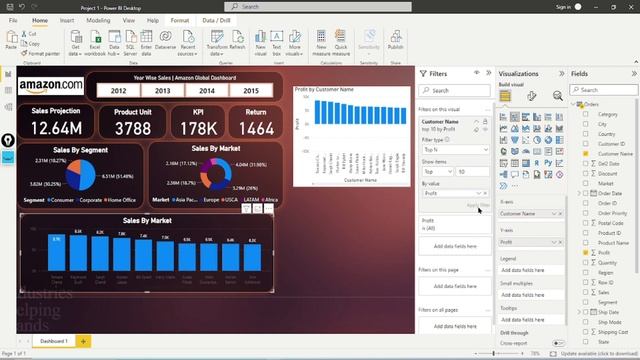
Task: Toggle Filters pane visibility eye icon
Action: [x=477, y=73]
